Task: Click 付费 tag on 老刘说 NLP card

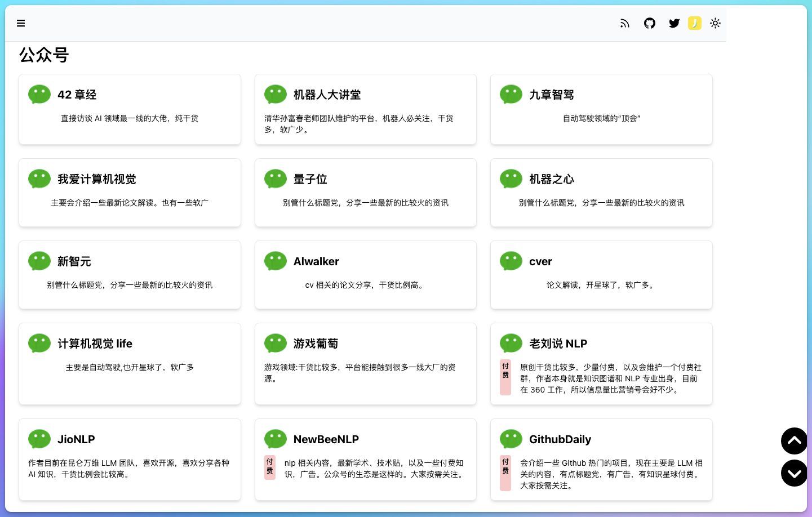Action: [505, 377]
